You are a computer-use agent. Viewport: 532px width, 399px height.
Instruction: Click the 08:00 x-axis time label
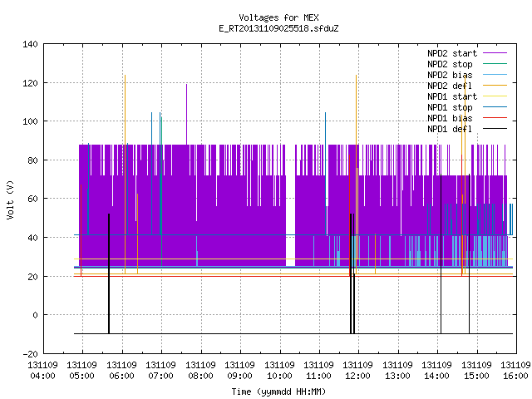tap(200, 376)
